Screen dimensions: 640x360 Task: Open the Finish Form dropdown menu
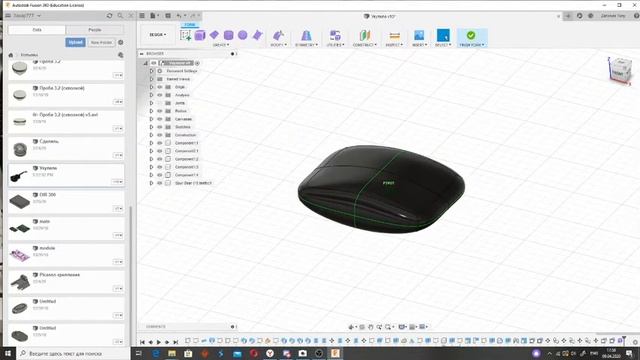(472, 45)
